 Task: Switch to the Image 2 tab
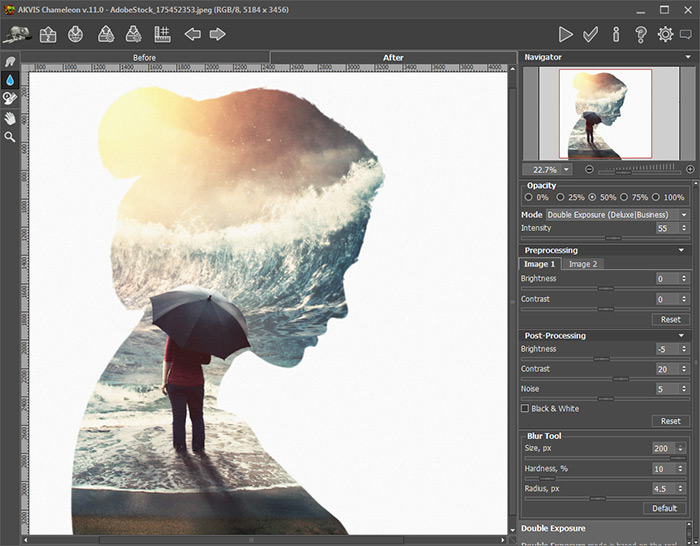[582, 264]
